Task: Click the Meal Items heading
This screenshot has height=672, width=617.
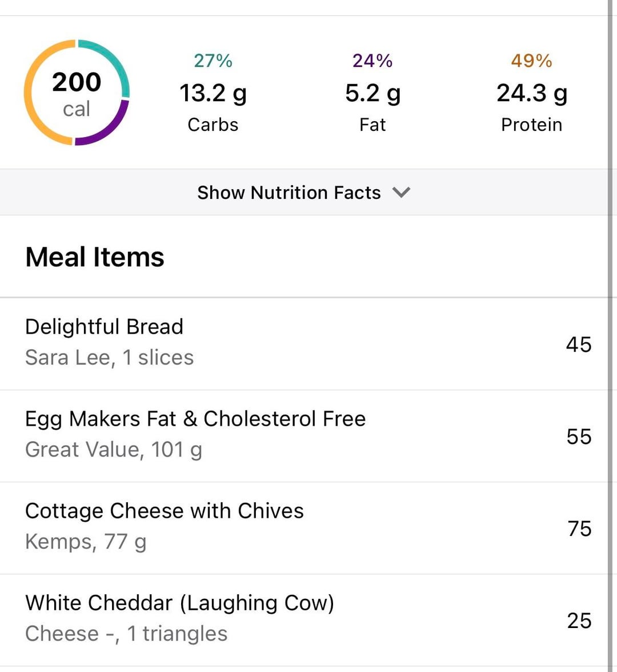Action: click(x=95, y=257)
